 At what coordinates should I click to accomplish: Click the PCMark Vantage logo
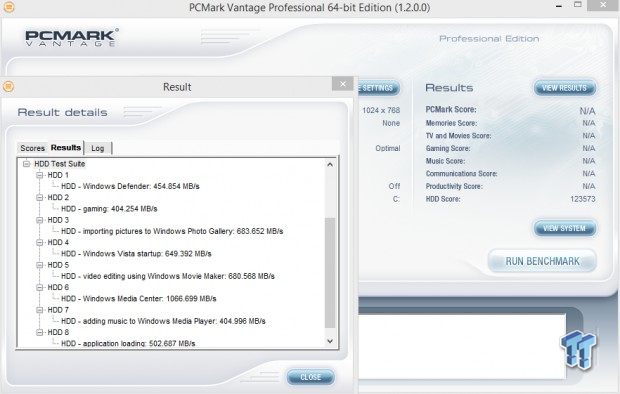[x=72, y=38]
